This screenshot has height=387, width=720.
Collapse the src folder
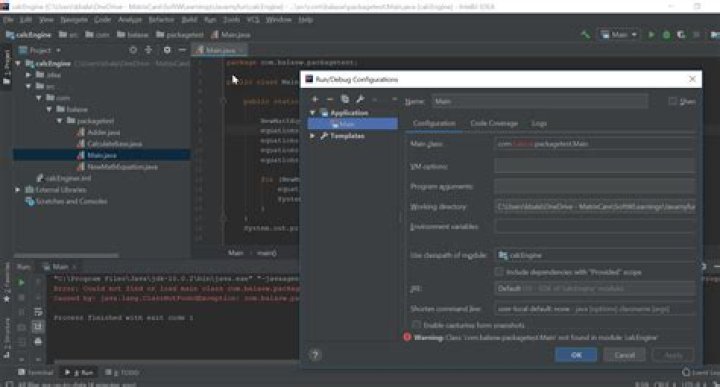pos(28,86)
